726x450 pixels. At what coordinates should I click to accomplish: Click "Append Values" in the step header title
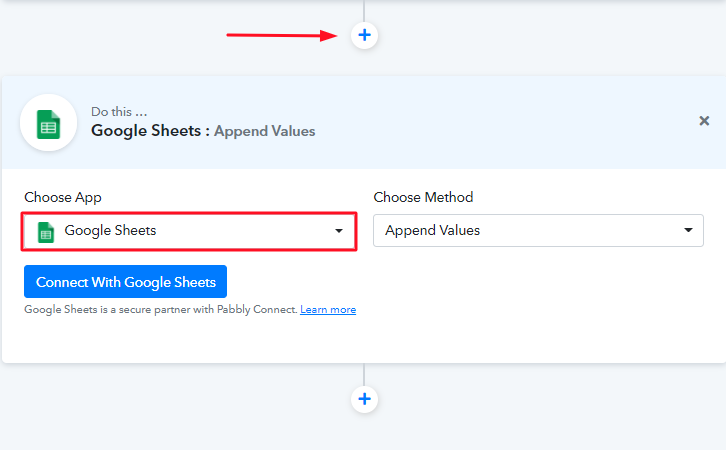coord(265,131)
